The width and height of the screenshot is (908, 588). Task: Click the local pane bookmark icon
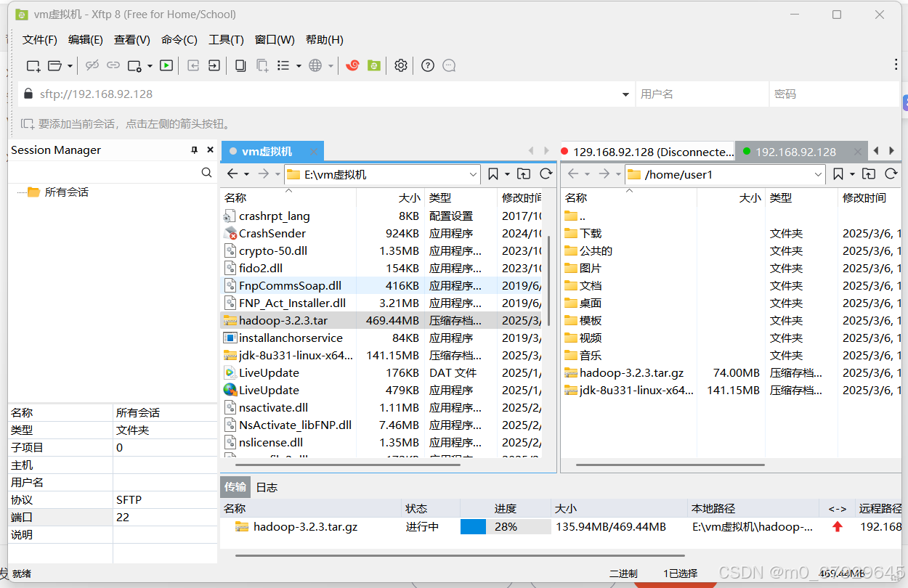point(493,174)
